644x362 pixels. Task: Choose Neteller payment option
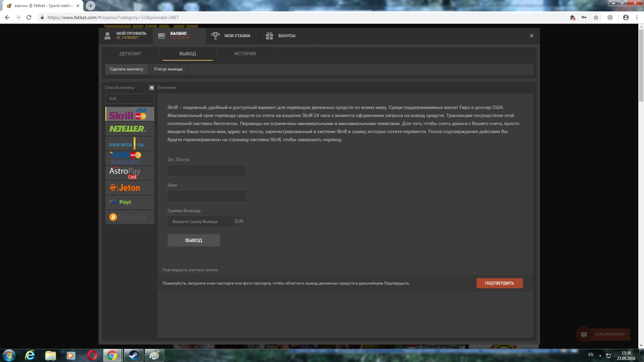click(129, 129)
